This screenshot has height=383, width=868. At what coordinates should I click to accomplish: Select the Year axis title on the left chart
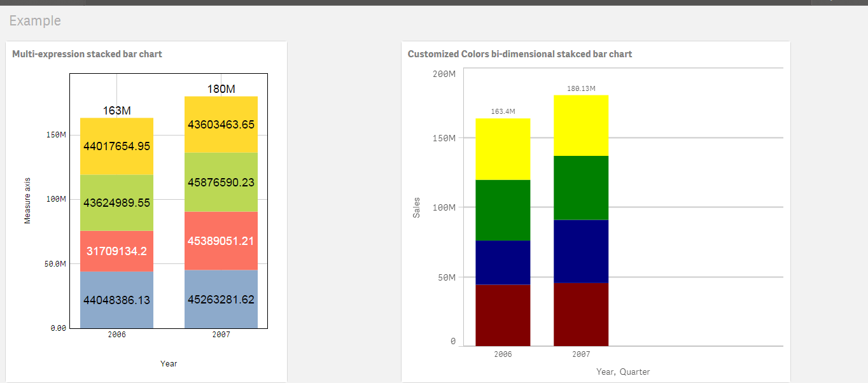[169, 363]
